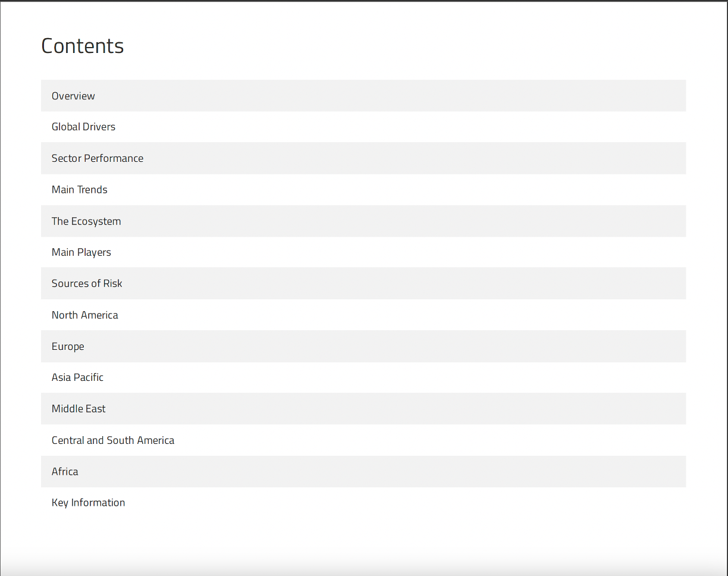Open the Overview section
Image resolution: width=728 pixels, height=576 pixels.
pyautogui.click(x=73, y=96)
